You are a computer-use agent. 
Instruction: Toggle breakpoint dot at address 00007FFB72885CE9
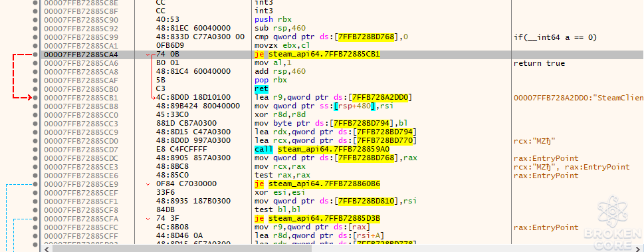coord(35,184)
